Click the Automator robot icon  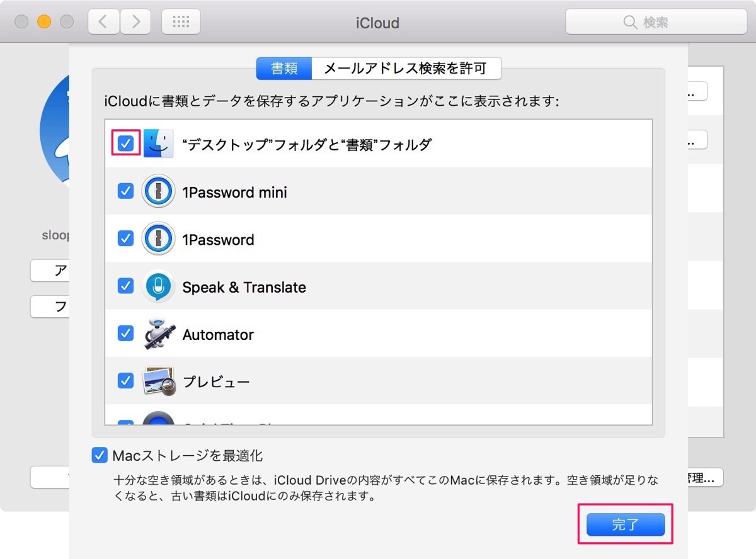[x=158, y=334]
